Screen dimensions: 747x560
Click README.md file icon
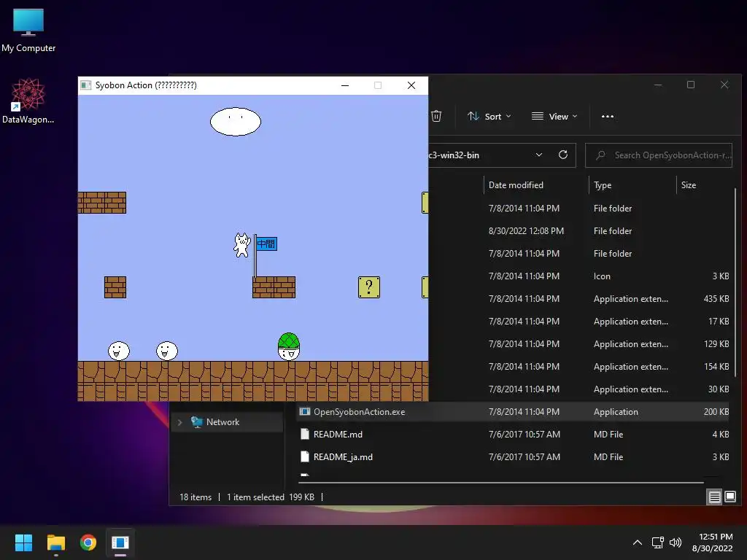[x=305, y=435]
